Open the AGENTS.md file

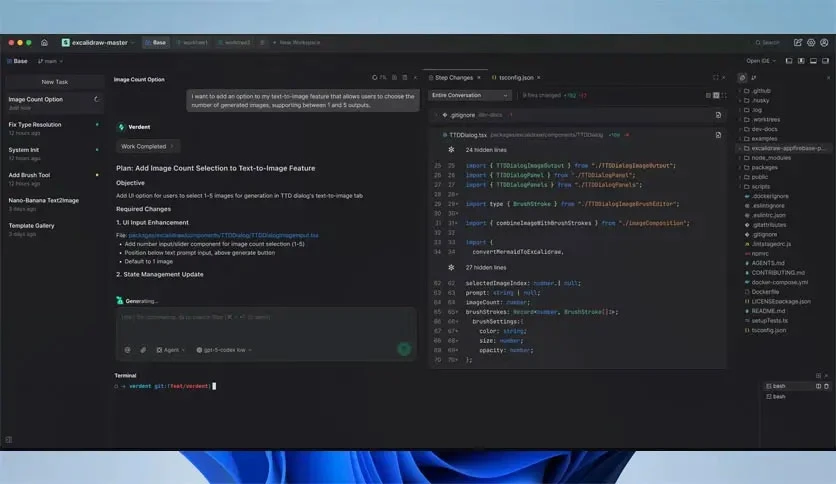[x=765, y=263]
